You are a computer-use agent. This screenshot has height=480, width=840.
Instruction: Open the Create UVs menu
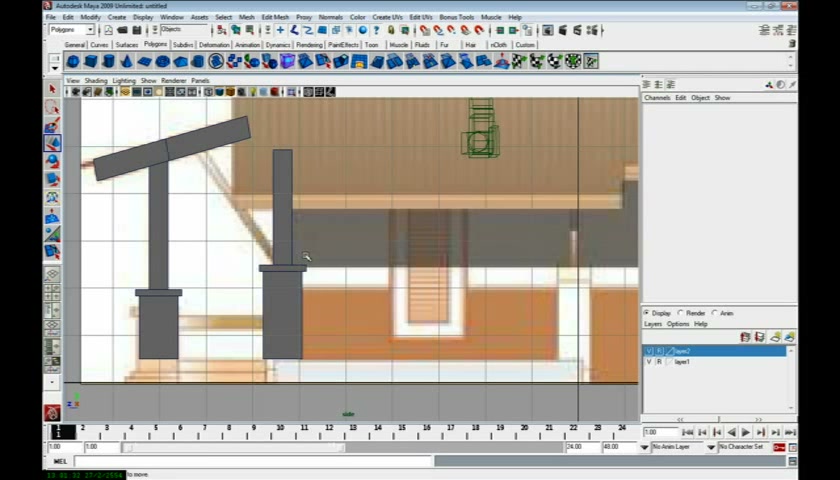click(387, 17)
